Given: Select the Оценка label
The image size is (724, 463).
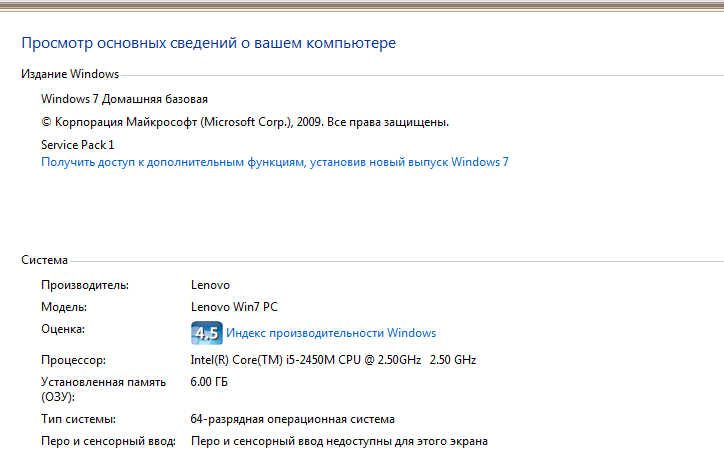Looking at the screenshot, I should point(63,329).
